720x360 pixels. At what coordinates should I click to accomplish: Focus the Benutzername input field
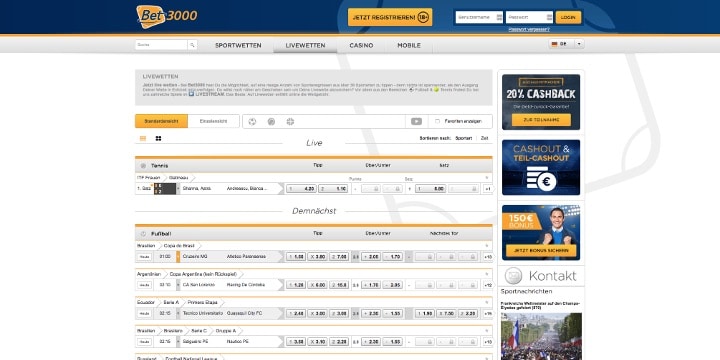pos(479,17)
